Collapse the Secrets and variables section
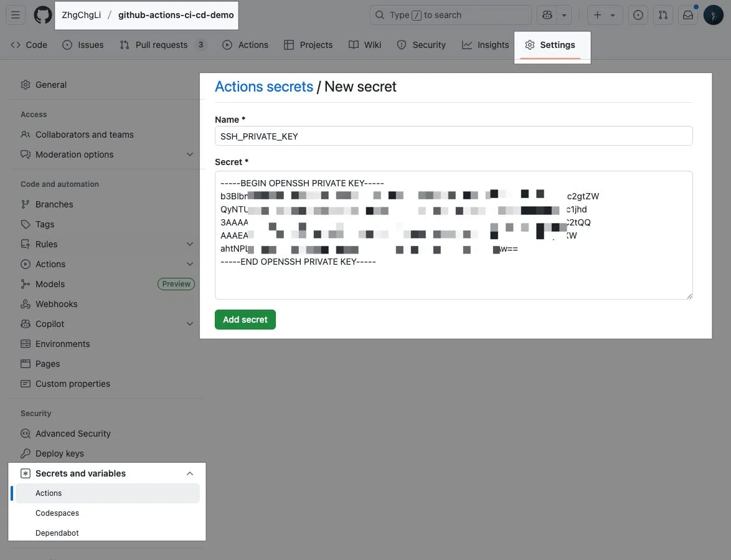The width and height of the screenshot is (731, 560). click(x=190, y=473)
